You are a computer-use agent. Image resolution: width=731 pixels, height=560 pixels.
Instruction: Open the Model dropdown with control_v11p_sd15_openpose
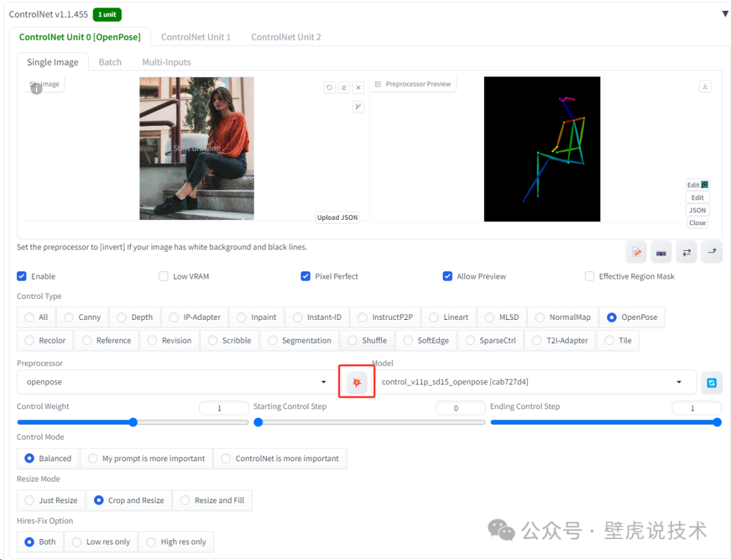point(534,382)
